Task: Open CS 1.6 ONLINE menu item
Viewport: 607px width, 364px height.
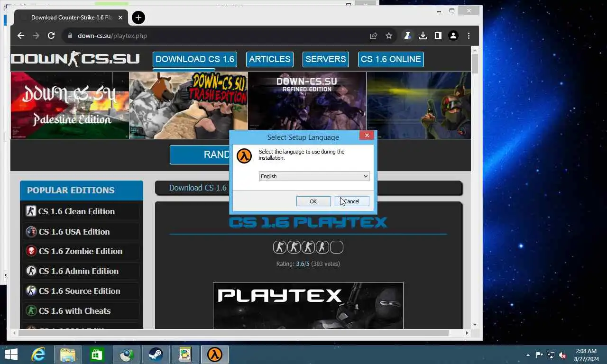Action: point(391,59)
